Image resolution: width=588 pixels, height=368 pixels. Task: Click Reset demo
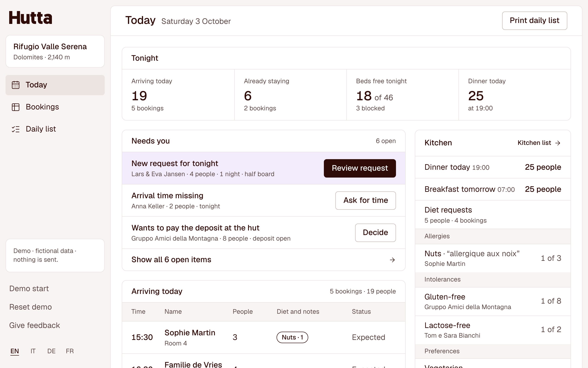(30, 307)
